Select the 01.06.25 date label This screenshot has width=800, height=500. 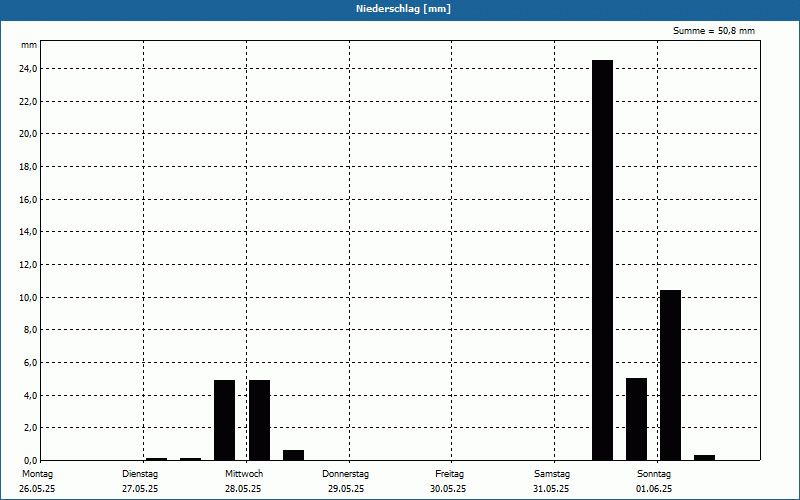[654, 489]
